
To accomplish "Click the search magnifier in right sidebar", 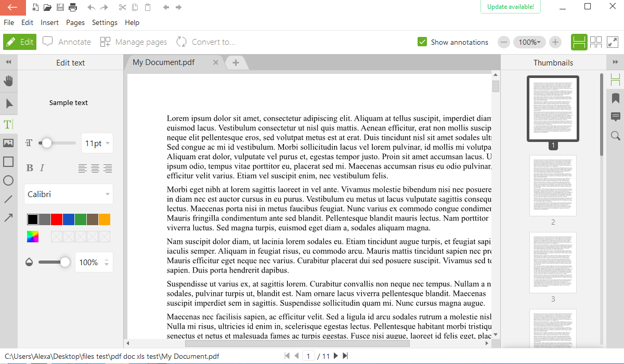I will coord(616,136).
